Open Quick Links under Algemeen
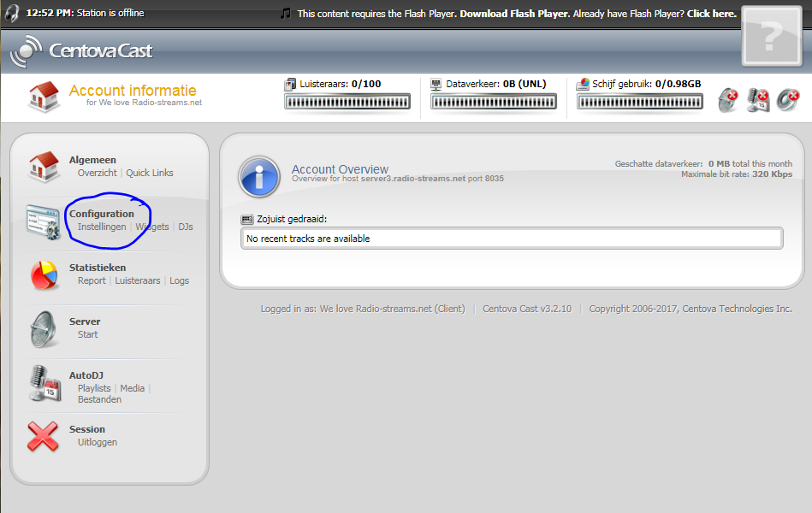812x513 pixels. 150,173
